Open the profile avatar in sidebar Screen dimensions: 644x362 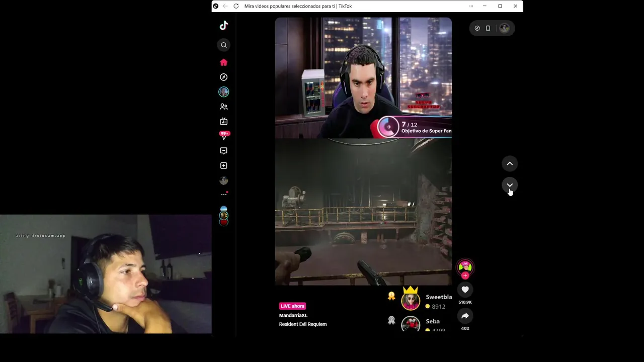[224, 180]
